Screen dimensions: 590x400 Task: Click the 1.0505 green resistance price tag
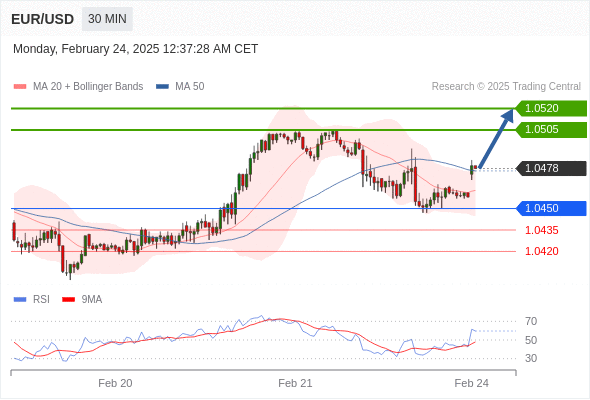pyautogui.click(x=551, y=129)
